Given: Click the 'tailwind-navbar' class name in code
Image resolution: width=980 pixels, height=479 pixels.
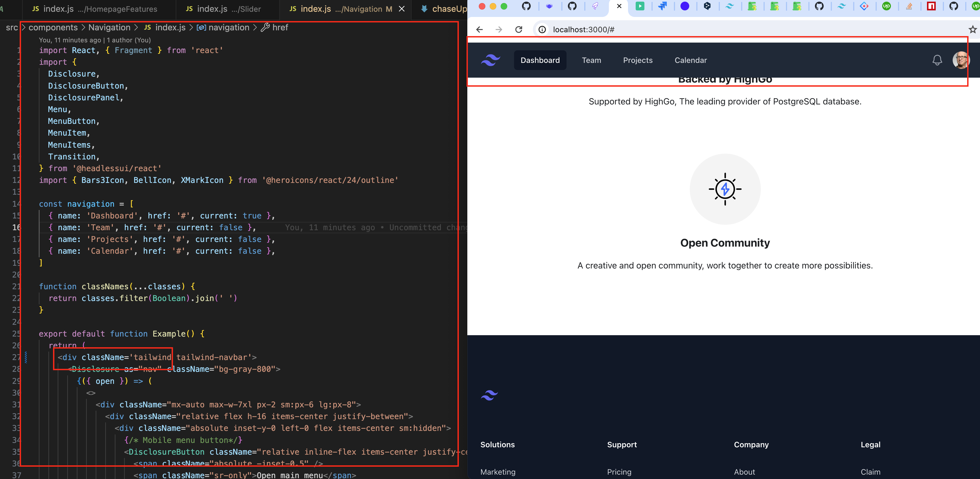Looking at the screenshot, I should [211, 357].
